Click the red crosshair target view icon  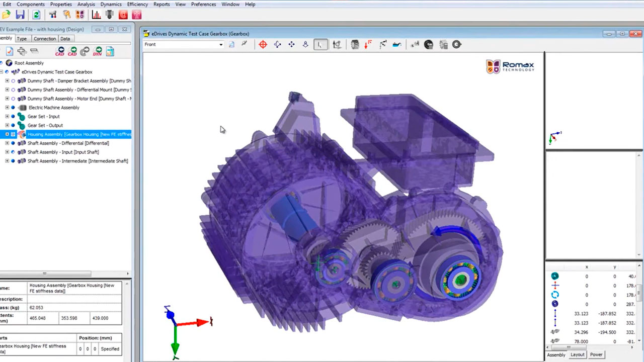coord(263,45)
